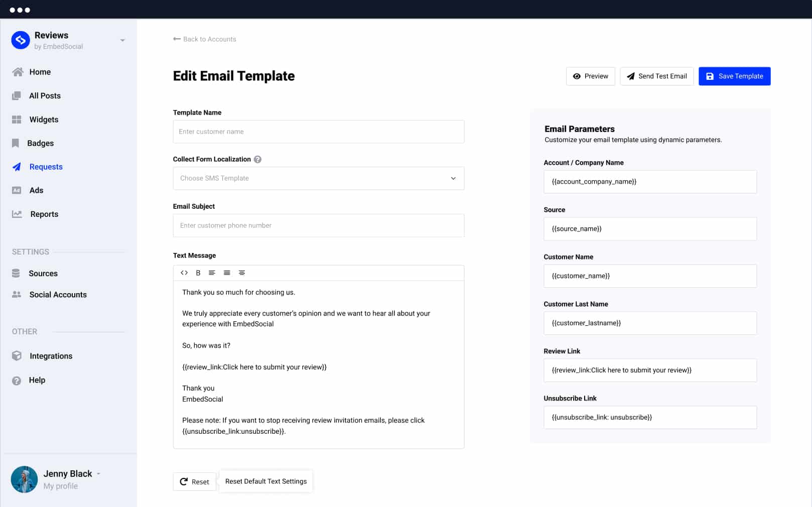Click the Reset button below the editor
The height and width of the screenshot is (507, 812).
tap(194, 481)
